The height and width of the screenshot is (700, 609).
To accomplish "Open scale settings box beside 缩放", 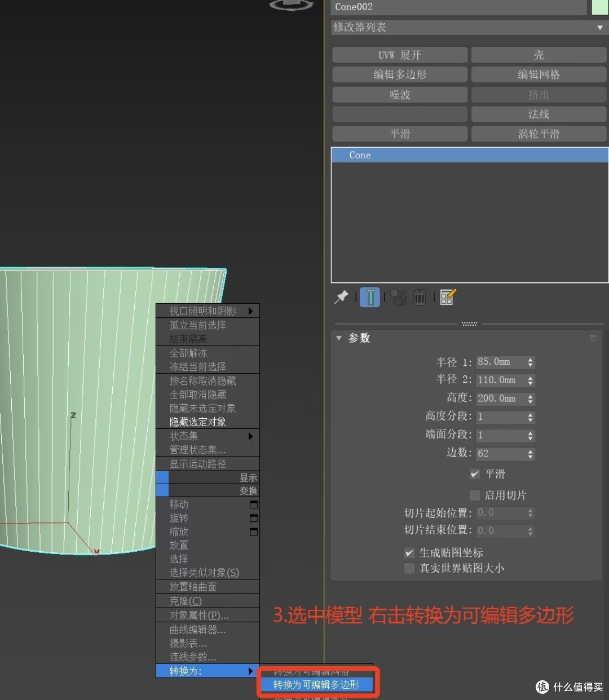I will click(254, 531).
